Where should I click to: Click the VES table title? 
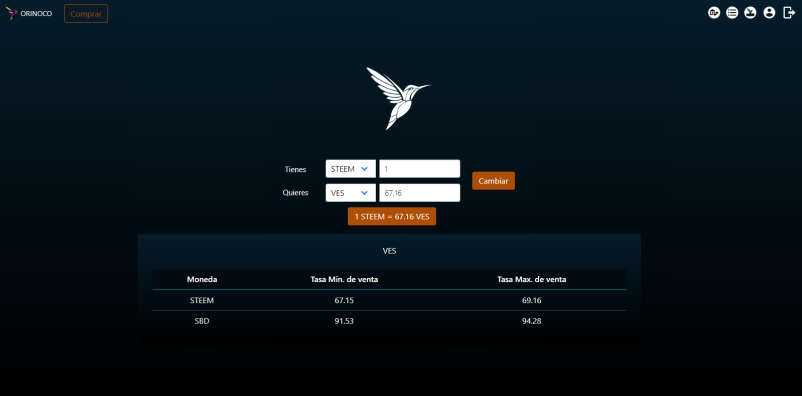(x=389, y=251)
